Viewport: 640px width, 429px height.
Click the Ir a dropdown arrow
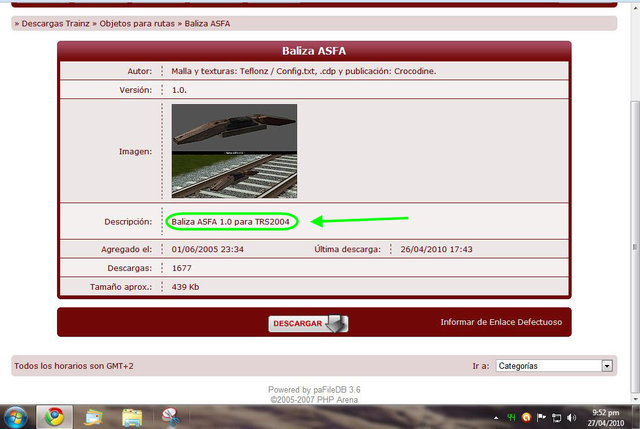pyautogui.click(x=606, y=366)
